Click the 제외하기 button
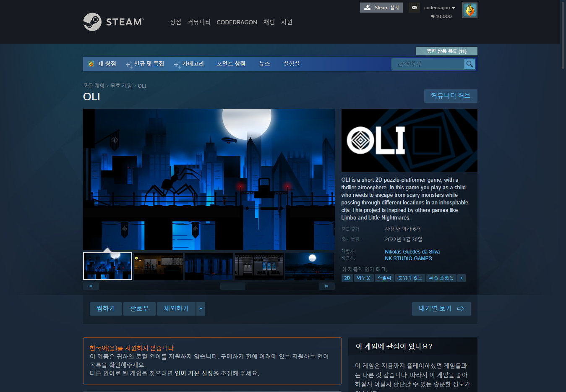This screenshot has height=392, width=566. (x=176, y=309)
